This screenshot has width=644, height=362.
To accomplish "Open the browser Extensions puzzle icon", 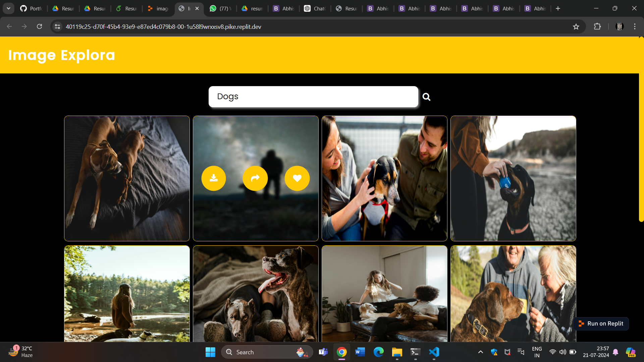I will [597, 27].
